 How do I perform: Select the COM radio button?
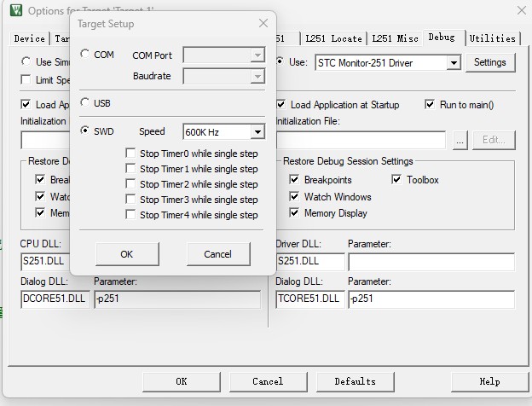(85, 55)
